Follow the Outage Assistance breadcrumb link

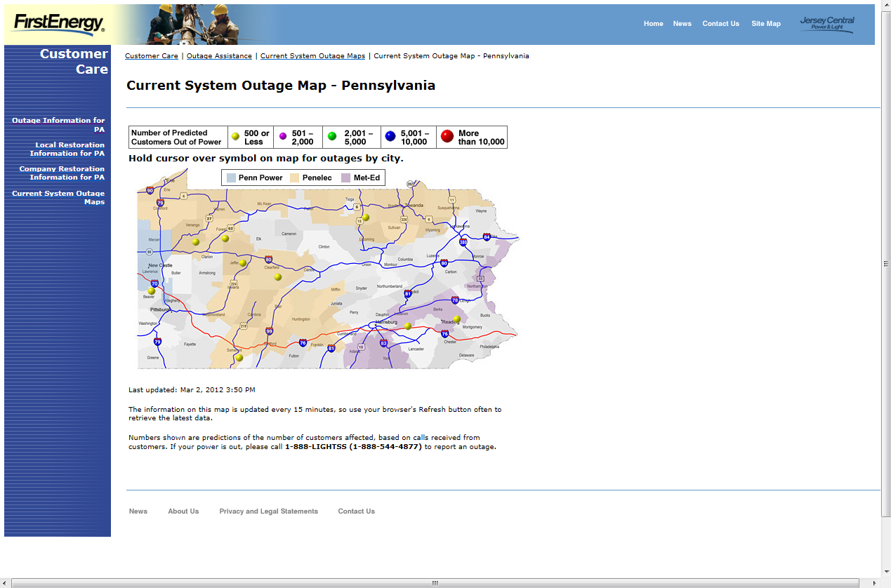[x=219, y=56]
